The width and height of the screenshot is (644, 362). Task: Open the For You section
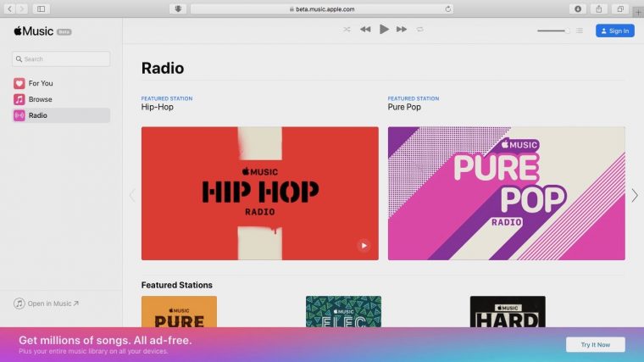tap(40, 83)
